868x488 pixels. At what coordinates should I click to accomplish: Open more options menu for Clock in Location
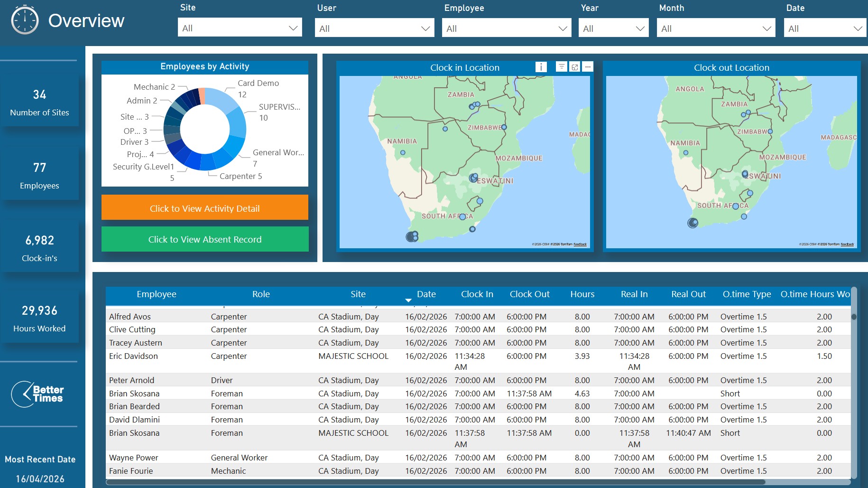click(x=587, y=67)
